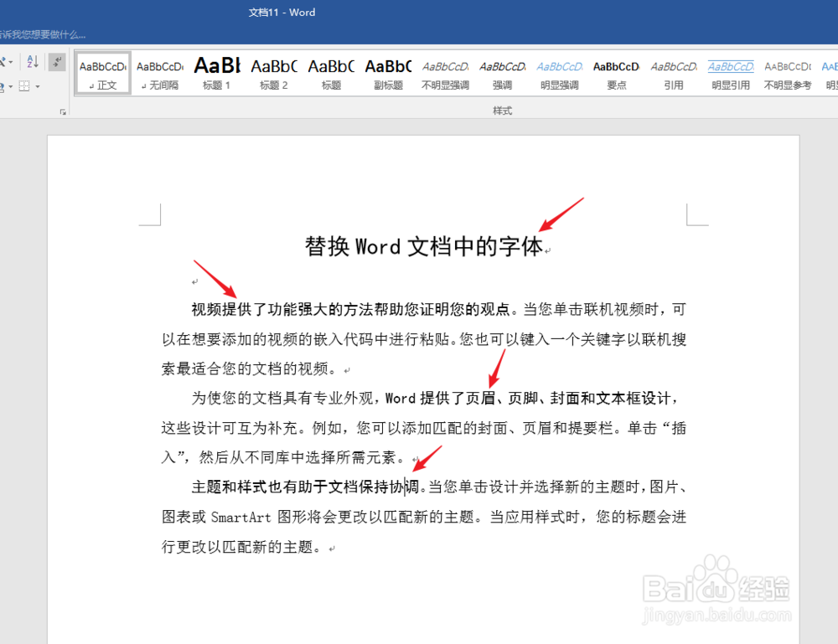Click the shading color swatch

pyautogui.click(x=3, y=86)
